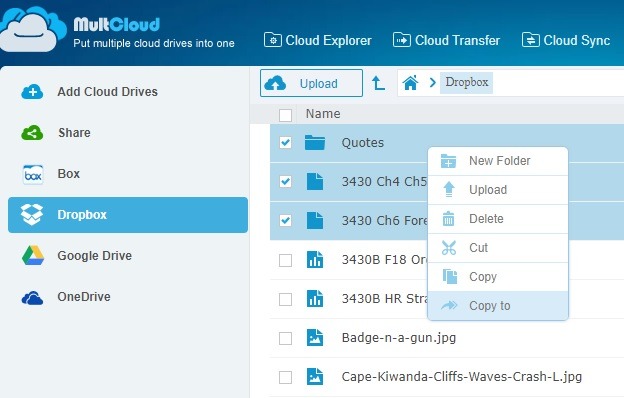Open the Box drive label
This screenshot has width=624, height=398.
(68, 174)
